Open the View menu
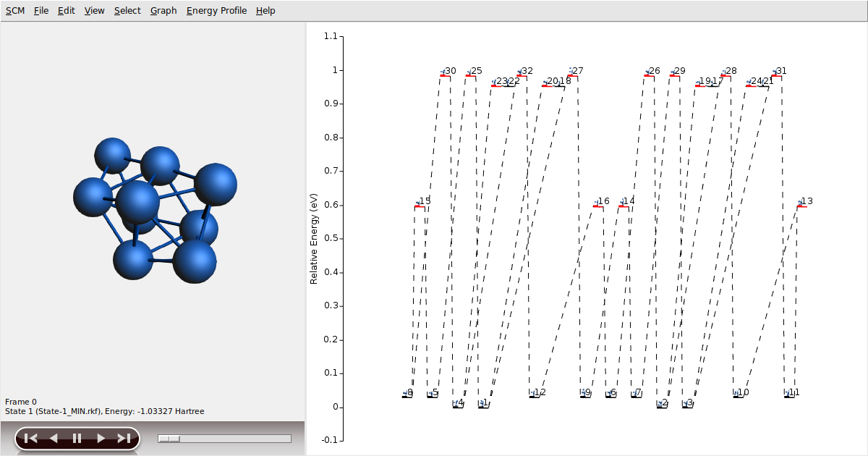The width and height of the screenshot is (868, 456). click(x=94, y=11)
